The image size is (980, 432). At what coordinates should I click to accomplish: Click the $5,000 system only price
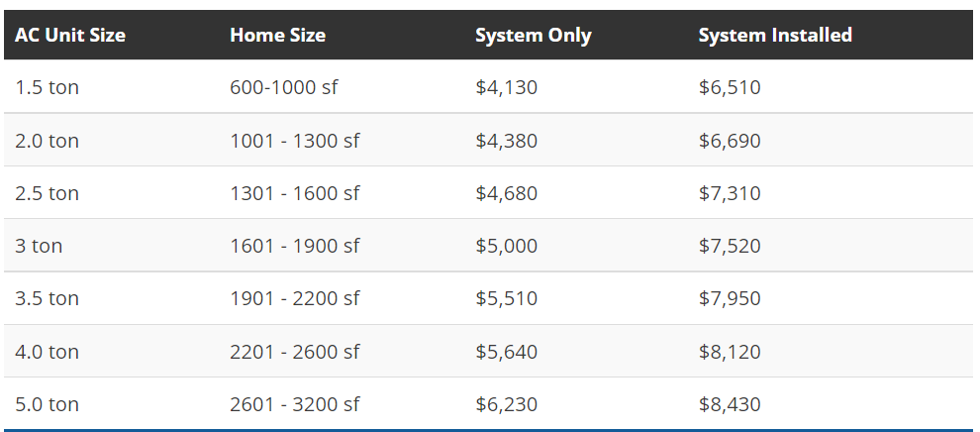pyautogui.click(x=506, y=246)
